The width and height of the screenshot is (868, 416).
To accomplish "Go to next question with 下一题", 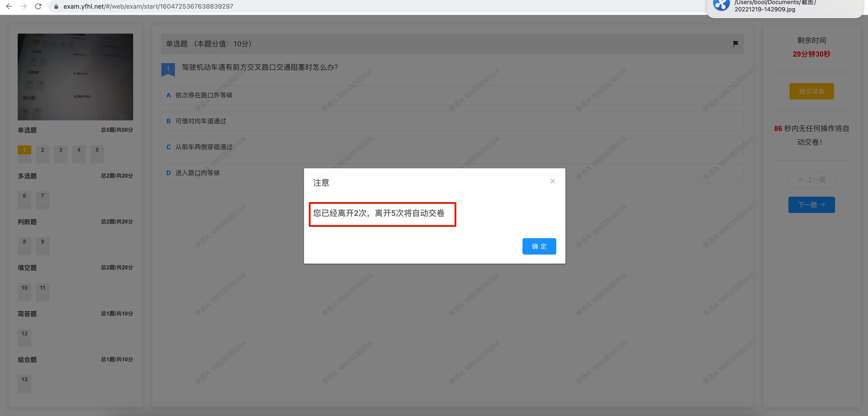I will 811,204.
